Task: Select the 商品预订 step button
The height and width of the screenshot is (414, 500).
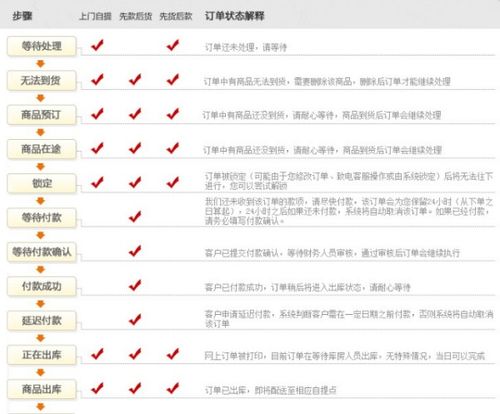Action: tap(42, 115)
